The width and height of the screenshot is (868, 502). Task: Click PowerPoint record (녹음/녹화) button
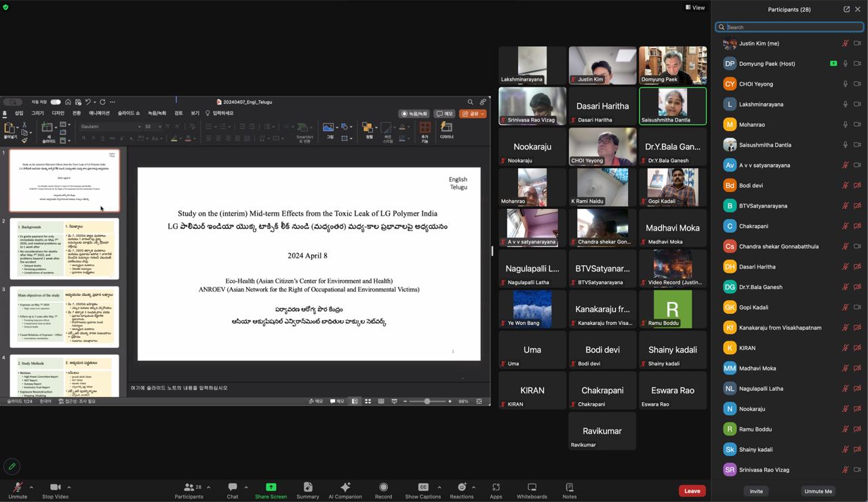coord(414,113)
